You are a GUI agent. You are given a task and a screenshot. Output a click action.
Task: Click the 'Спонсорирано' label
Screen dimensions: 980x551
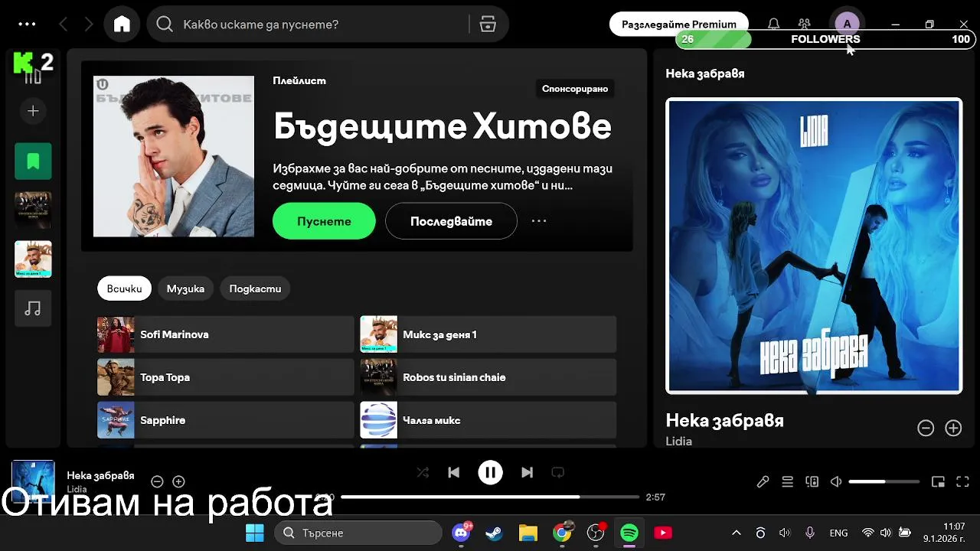click(x=575, y=89)
